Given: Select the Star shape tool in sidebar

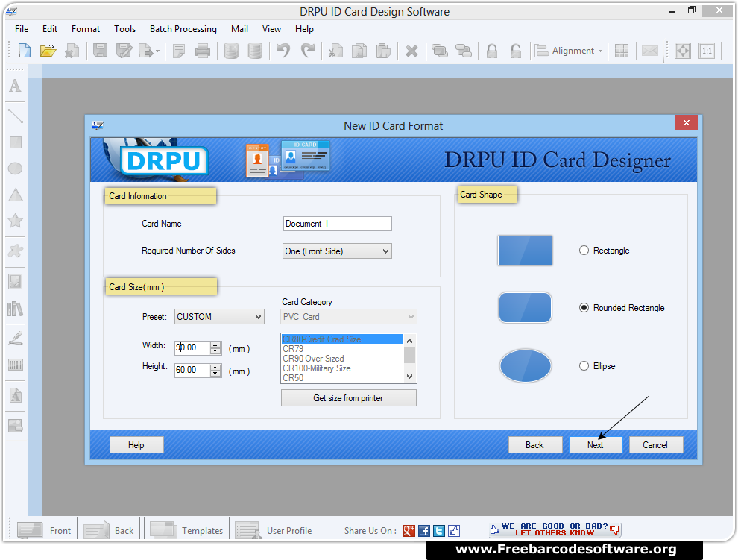Looking at the screenshot, I should [15, 221].
